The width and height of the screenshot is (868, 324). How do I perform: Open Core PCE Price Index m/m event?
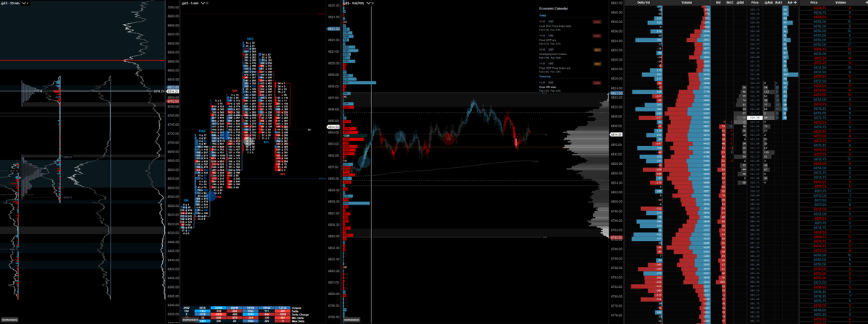[555, 27]
